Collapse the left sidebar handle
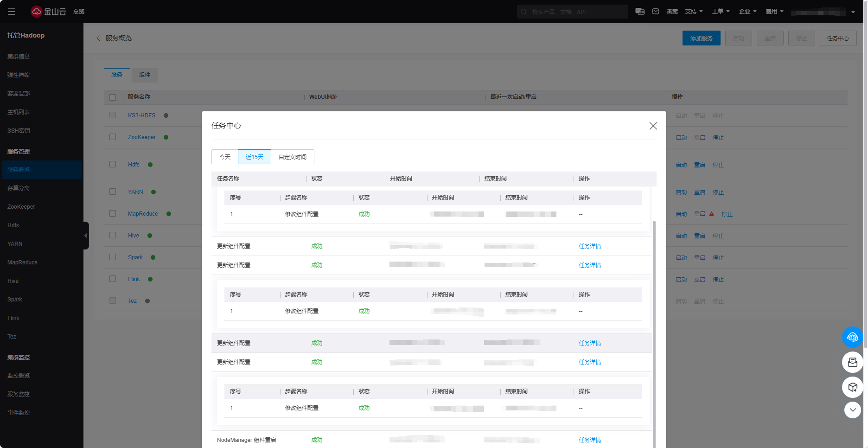 (x=86, y=236)
